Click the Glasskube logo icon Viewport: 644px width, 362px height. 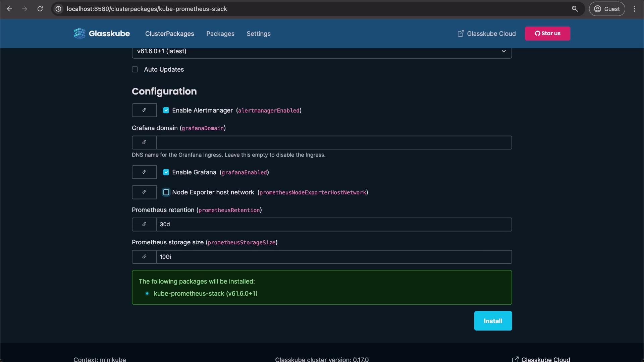[79, 34]
